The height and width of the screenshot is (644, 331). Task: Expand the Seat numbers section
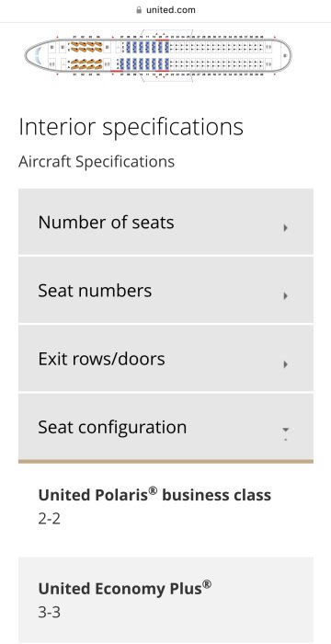[x=165, y=291]
